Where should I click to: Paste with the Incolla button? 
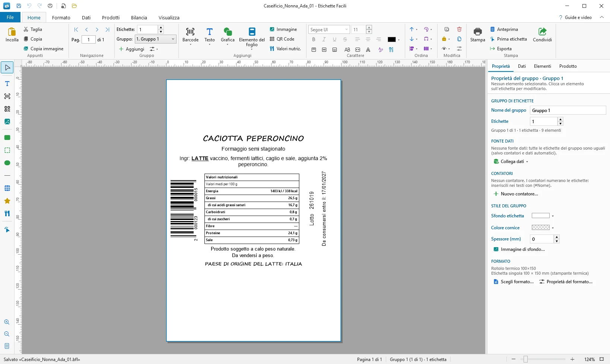coord(12,35)
